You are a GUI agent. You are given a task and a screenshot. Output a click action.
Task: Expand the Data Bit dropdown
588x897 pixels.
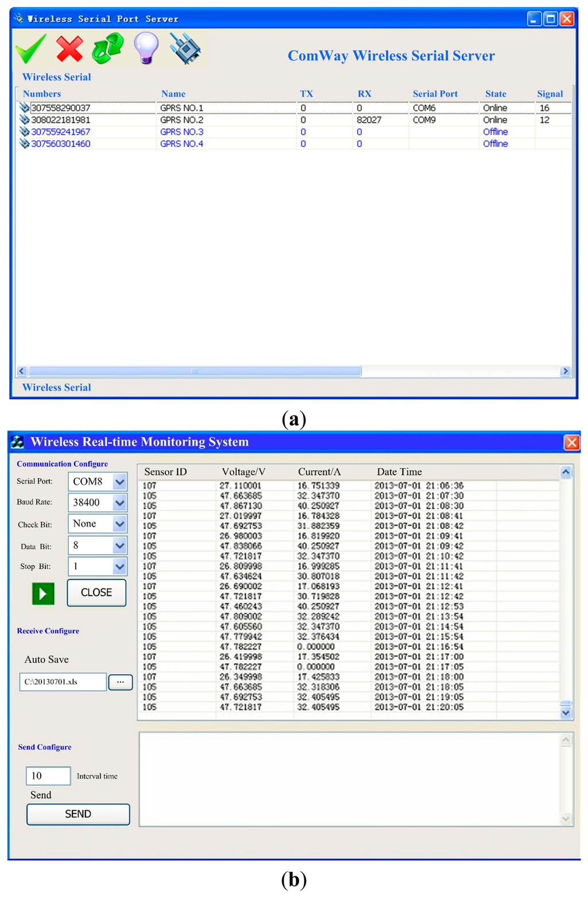click(x=119, y=545)
